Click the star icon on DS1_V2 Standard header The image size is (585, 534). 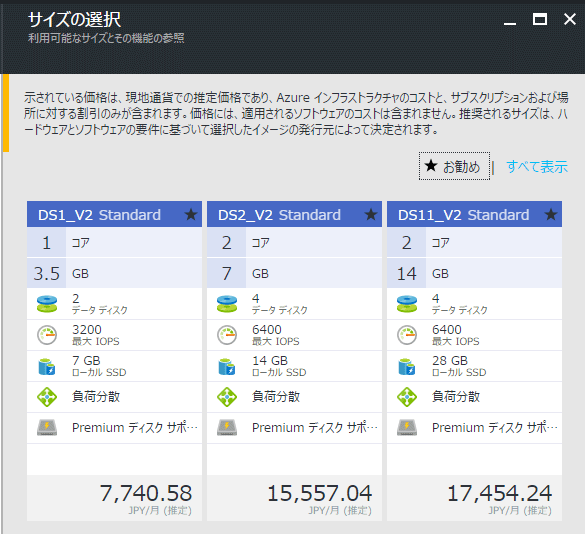(191, 215)
